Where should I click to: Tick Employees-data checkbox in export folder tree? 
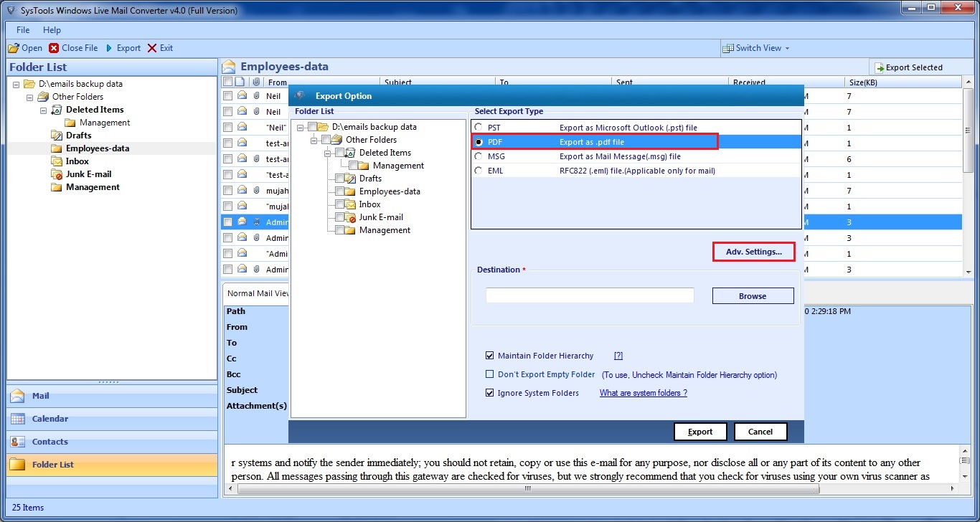[340, 191]
